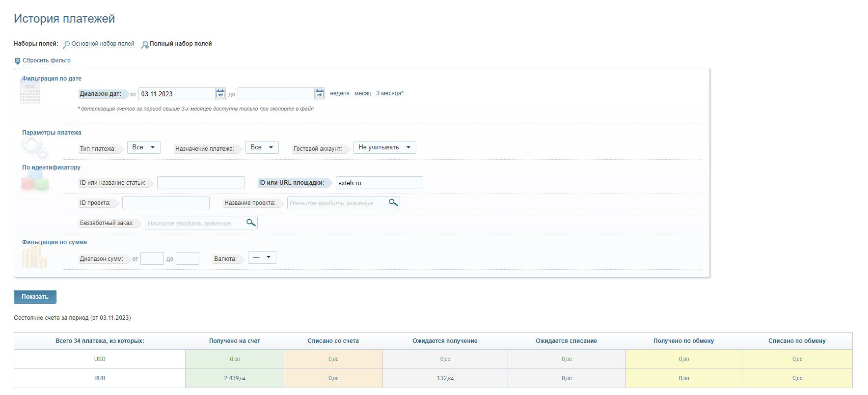Click magnifier icon beside Основной набор полей
Screen dimensions: 868x395
click(x=66, y=44)
